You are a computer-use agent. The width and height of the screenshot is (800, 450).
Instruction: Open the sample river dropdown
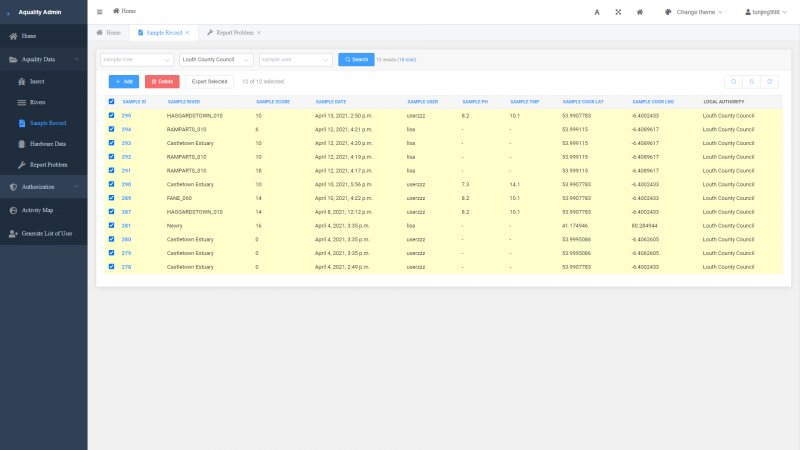(137, 60)
